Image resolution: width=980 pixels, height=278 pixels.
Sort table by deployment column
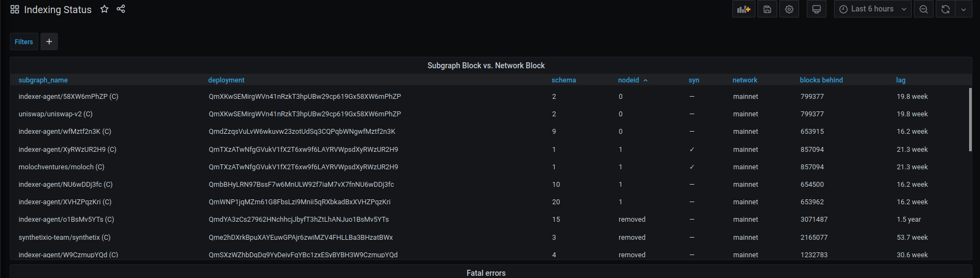coord(226,80)
